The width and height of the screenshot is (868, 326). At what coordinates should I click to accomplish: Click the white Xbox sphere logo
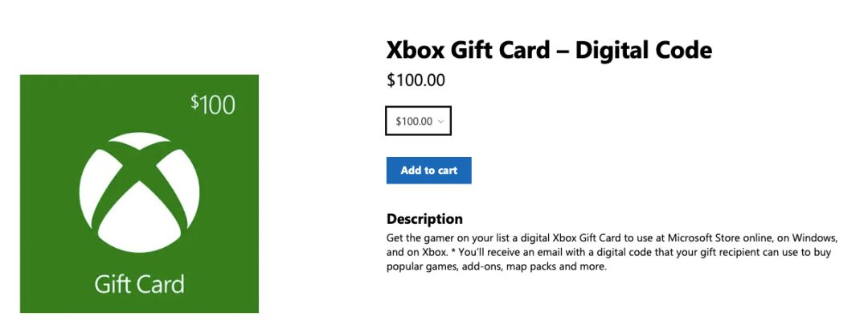139,192
